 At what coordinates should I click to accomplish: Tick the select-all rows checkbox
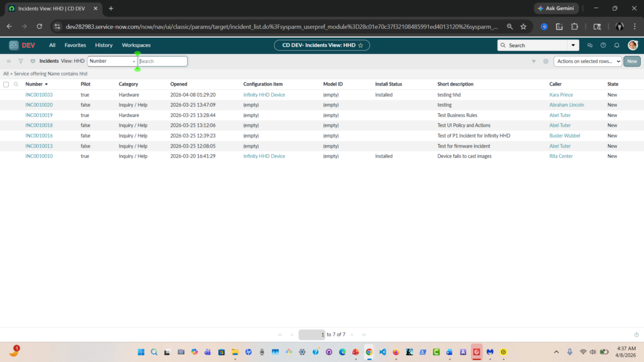(6, 84)
